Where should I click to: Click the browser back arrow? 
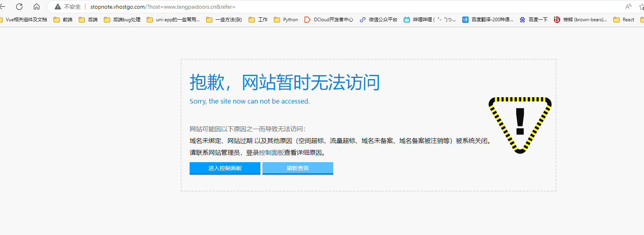coord(2,7)
